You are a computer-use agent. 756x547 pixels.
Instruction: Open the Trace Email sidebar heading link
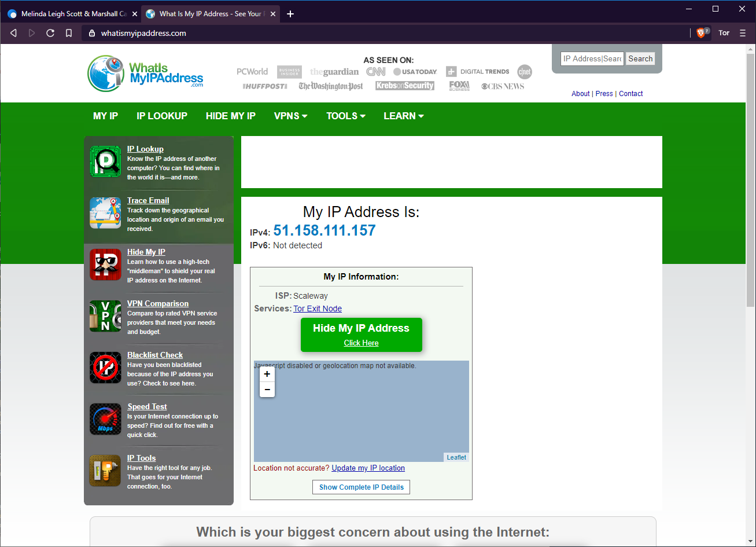pyautogui.click(x=148, y=200)
